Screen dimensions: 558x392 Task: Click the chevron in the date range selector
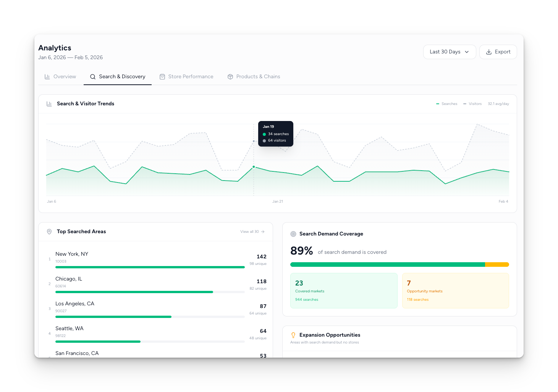(x=467, y=52)
